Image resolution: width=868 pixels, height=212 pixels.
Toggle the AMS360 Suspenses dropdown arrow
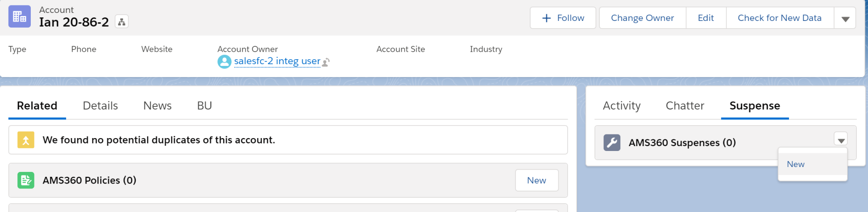841,140
